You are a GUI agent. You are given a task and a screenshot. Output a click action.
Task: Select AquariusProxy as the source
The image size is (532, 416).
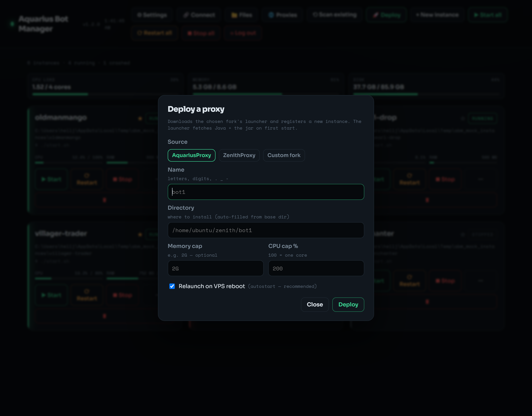click(x=191, y=155)
